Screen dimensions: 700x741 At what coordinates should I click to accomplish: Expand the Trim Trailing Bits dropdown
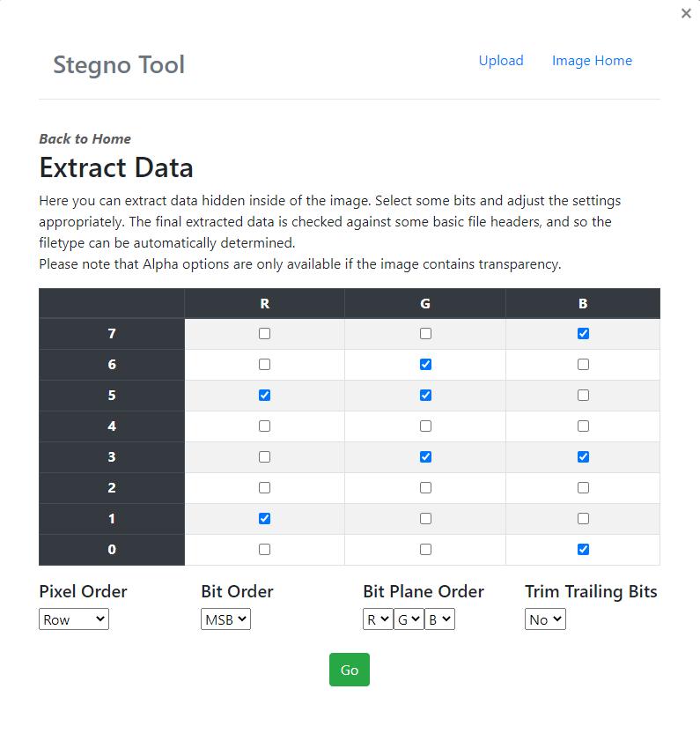click(545, 619)
